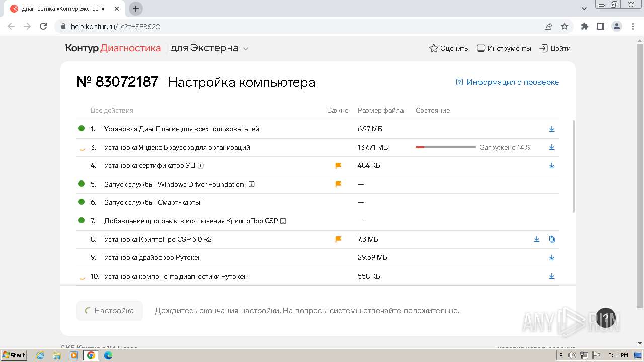Open the tab search chevron in Chrome

coord(584,9)
